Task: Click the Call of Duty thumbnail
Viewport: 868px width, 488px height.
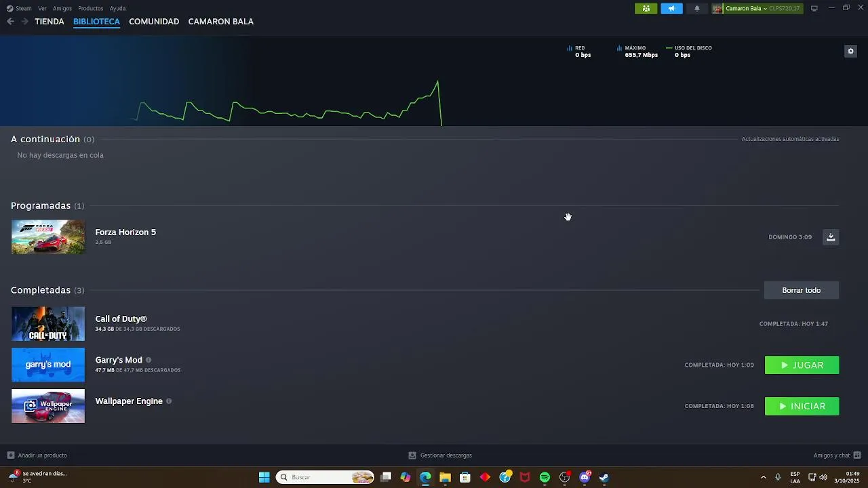Action: tap(48, 324)
